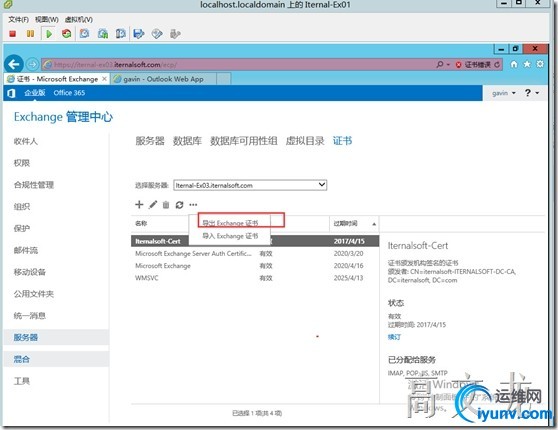Click the 企业版 link
558x430 pixels.
[35, 93]
